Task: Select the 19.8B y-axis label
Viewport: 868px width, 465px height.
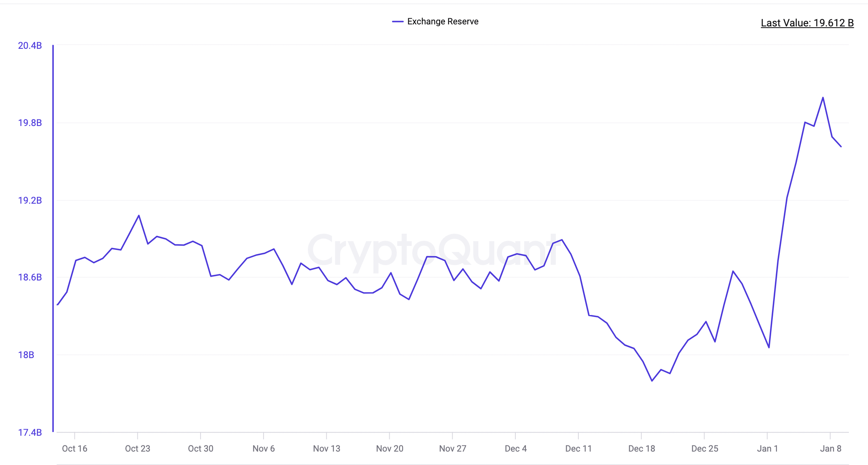Action: (x=30, y=123)
